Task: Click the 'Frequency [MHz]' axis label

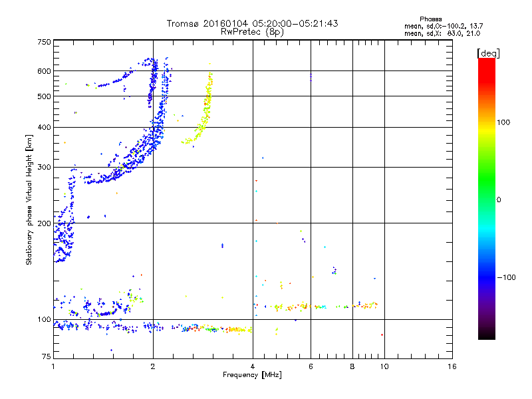Action: (252, 375)
